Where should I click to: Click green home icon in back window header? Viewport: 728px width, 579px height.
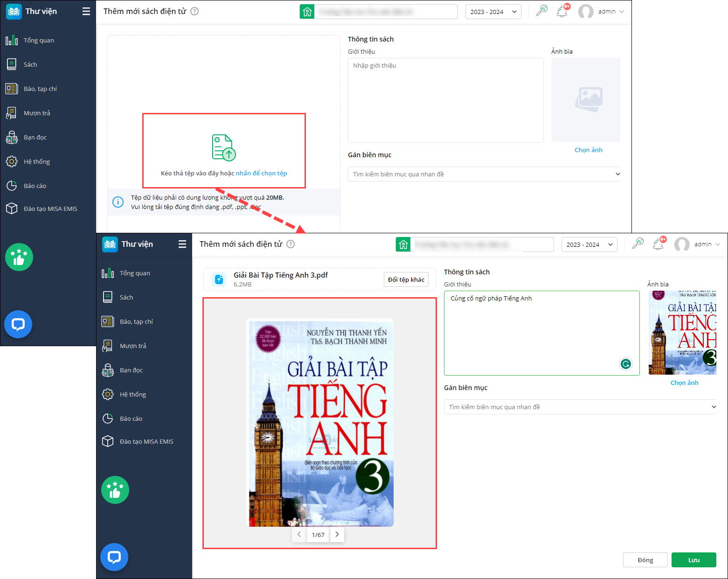point(307,12)
